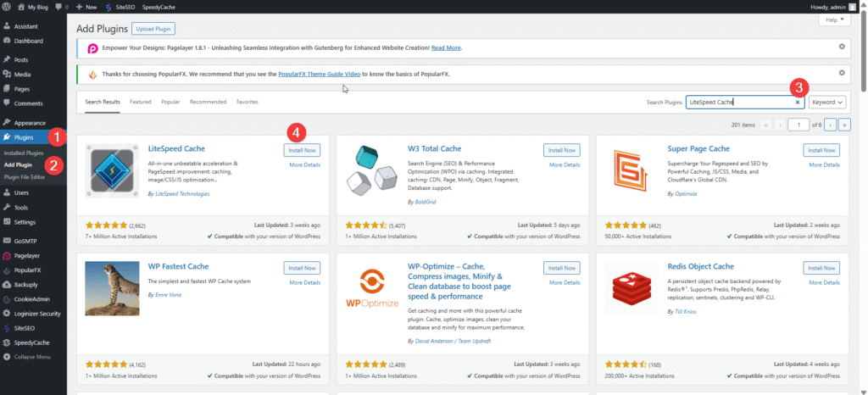Go to next page of results

[x=830, y=125]
